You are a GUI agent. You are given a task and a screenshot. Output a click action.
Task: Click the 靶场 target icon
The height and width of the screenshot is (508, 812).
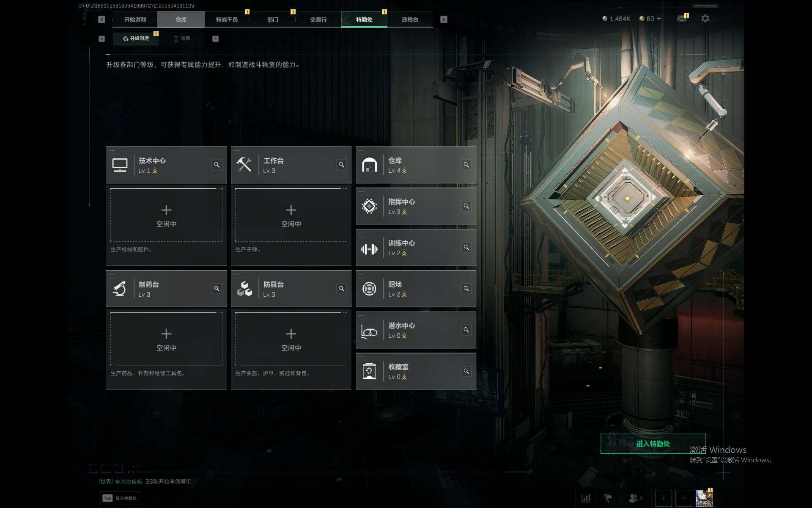369,289
